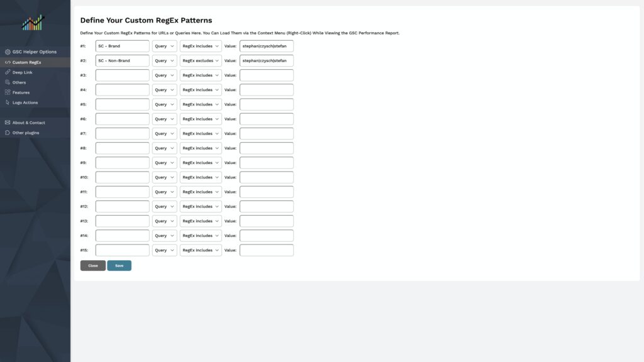Click the icon next to Others
This screenshot has width=644, height=362.
8,82
